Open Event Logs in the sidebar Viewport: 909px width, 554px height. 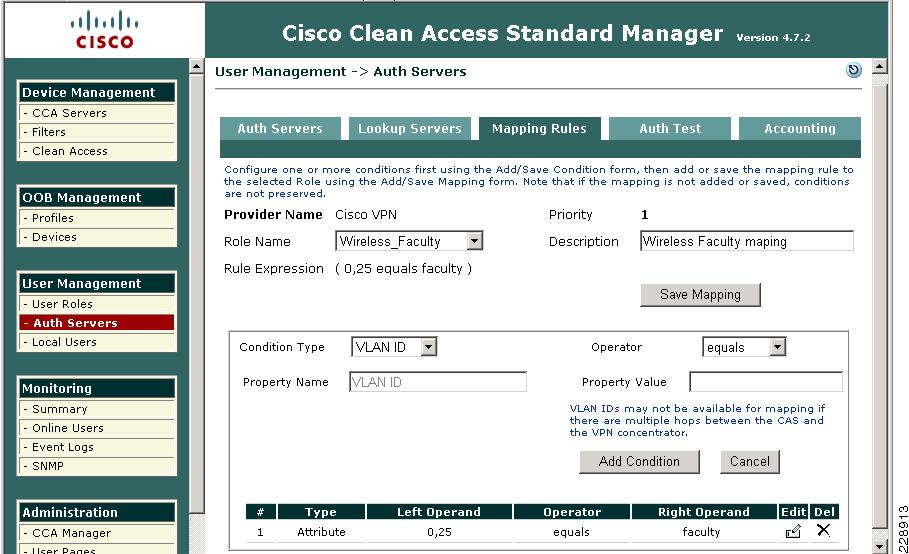[x=97, y=447]
